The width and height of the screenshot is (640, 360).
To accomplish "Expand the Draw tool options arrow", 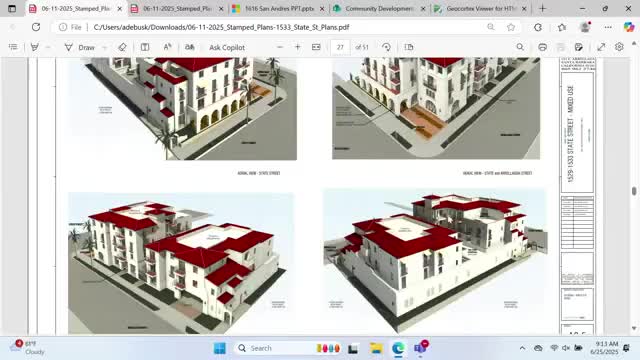I will coord(104,47).
